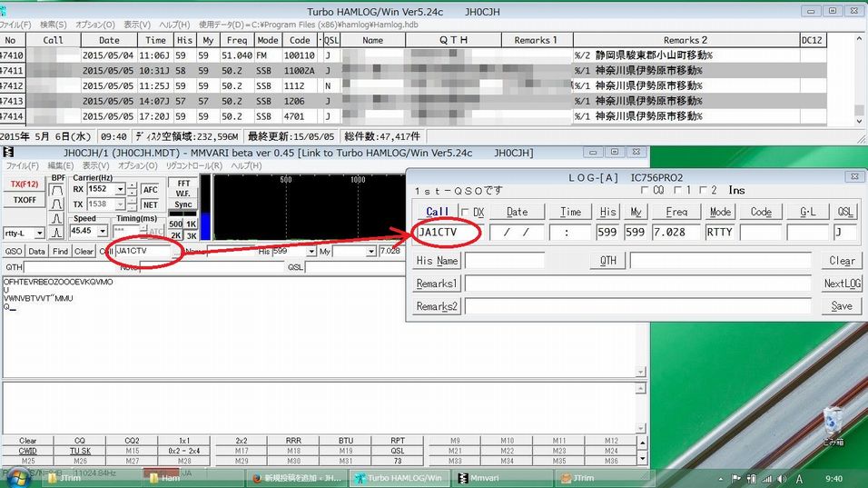Click Save in the LOG window
Viewport: 868px width, 488px height.
[842, 306]
